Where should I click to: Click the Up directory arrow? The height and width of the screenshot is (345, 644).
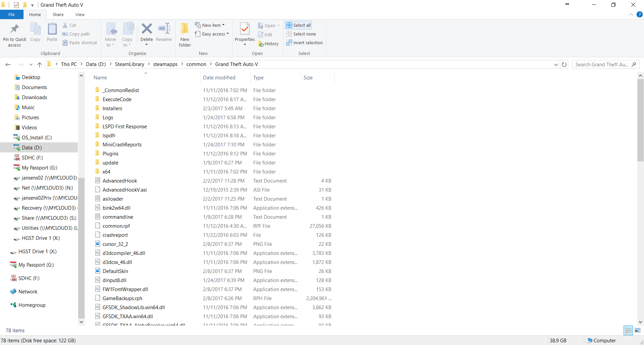pyautogui.click(x=40, y=65)
